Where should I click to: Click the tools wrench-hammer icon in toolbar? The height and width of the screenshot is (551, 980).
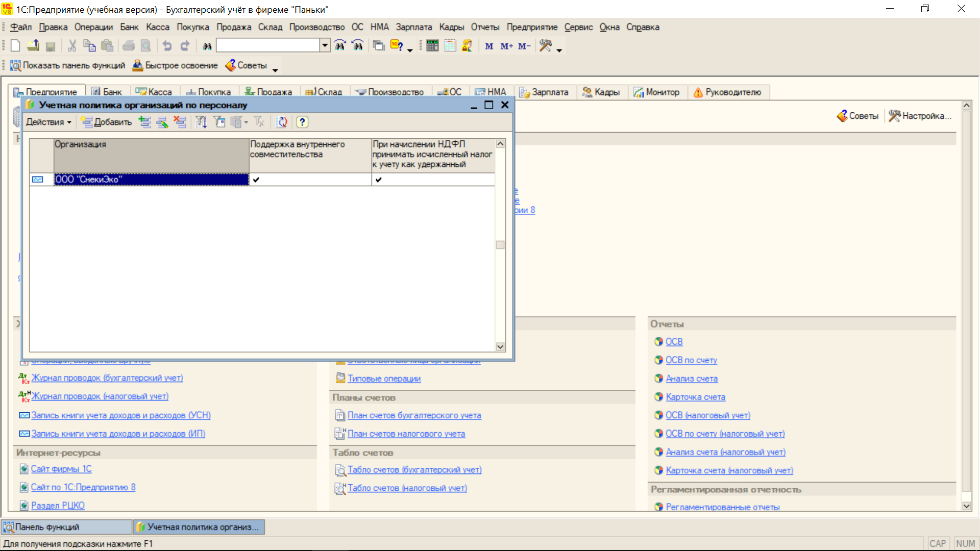tap(546, 46)
